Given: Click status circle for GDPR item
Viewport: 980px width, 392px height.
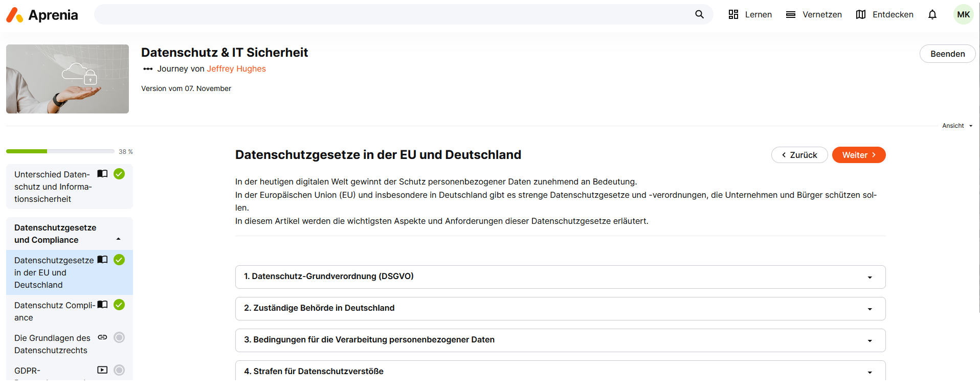Looking at the screenshot, I should coord(119,370).
